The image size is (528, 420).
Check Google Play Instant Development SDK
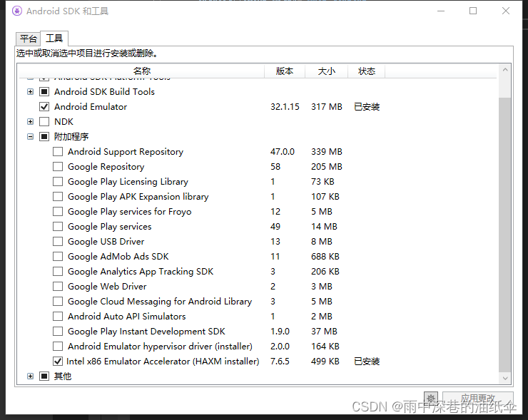point(58,331)
